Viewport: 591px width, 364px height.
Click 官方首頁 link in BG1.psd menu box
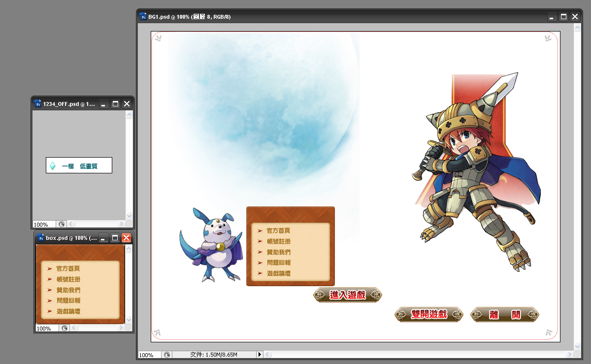click(278, 231)
